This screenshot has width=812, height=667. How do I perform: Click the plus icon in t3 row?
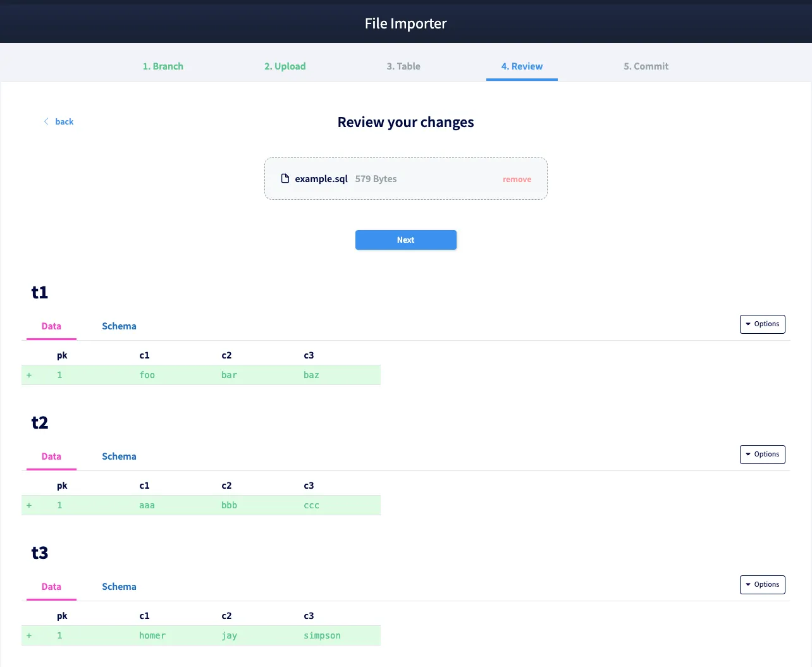(29, 636)
